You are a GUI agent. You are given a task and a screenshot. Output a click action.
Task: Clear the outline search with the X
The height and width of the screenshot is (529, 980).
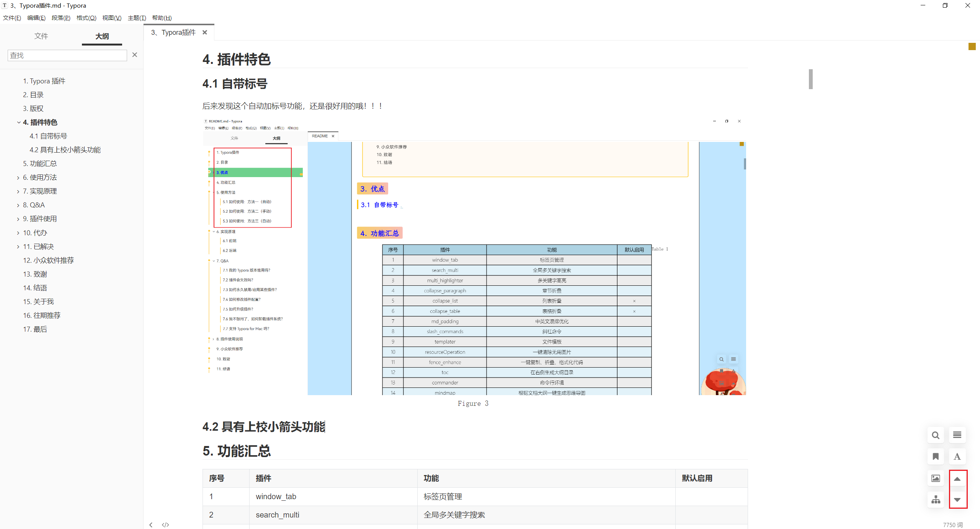(x=134, y=55)
